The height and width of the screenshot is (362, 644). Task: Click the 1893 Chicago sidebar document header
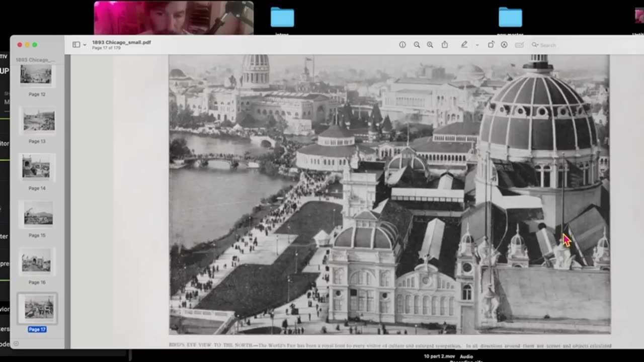coord(35,60)
